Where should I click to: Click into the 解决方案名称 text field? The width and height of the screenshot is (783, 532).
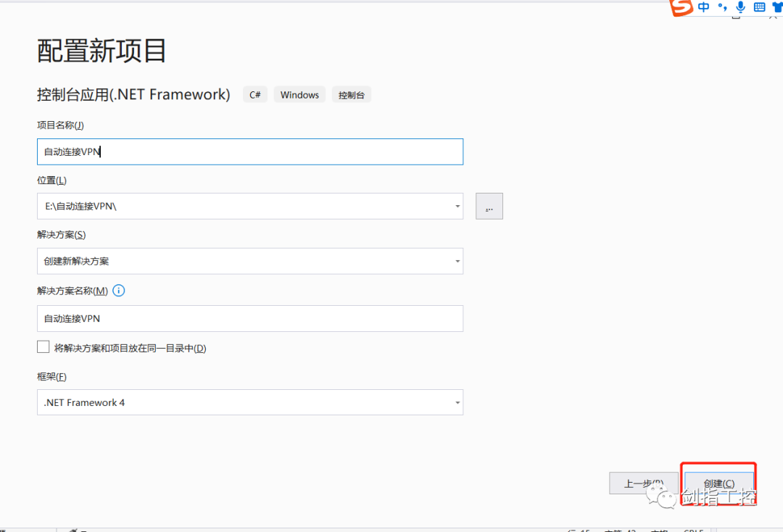(x=249, y=318)
